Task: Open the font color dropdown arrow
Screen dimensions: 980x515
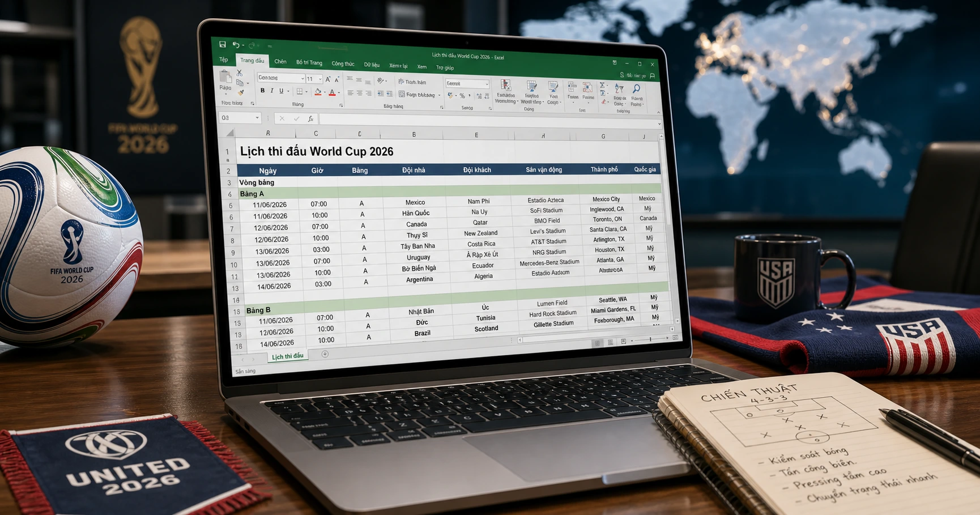Action: click(x=339, y=92)
